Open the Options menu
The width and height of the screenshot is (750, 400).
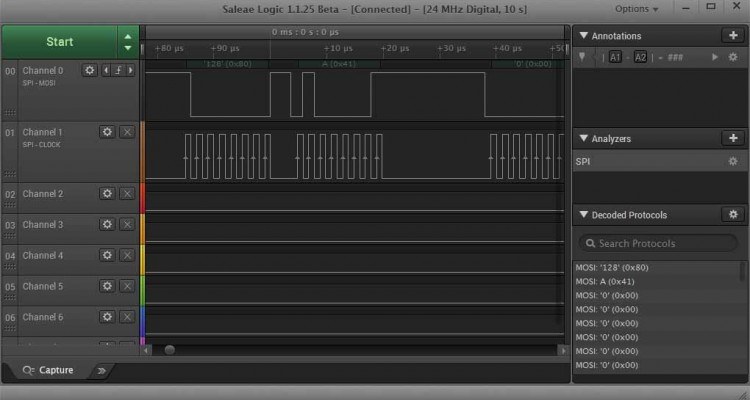(x=637, y=9)
